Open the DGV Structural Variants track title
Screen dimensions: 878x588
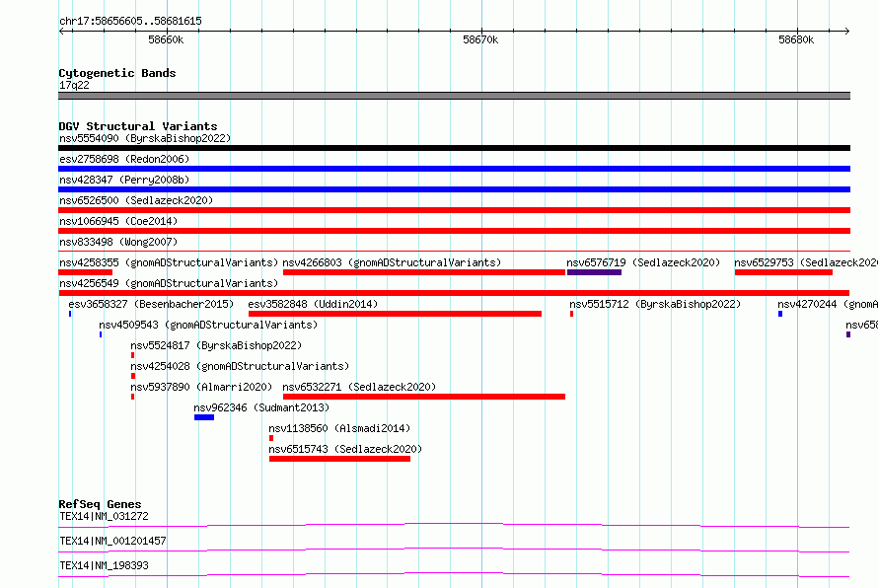[138, 126]
